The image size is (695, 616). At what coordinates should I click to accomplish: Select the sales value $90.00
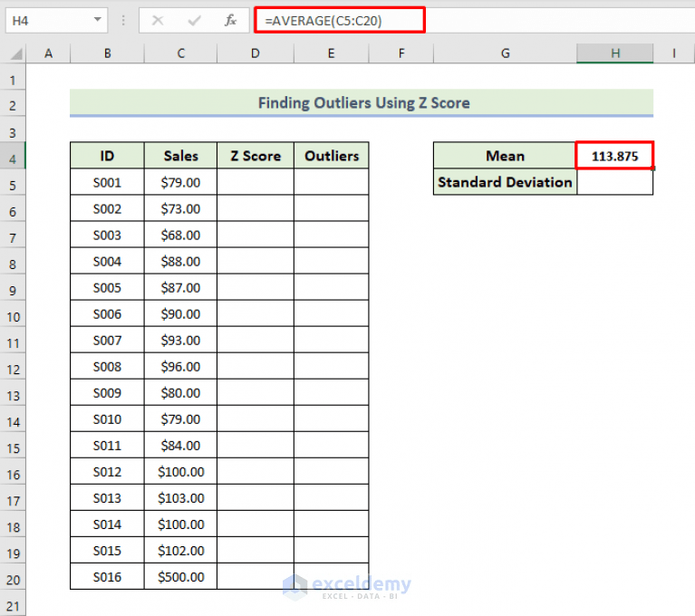coord(181,313)
